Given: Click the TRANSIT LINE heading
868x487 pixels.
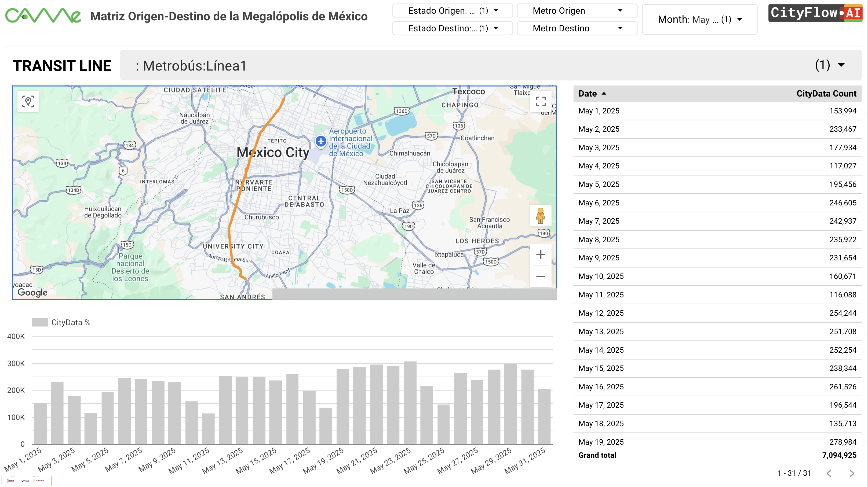Looking at the screenshot, I should pyautogui.click(x=62, y=66).
